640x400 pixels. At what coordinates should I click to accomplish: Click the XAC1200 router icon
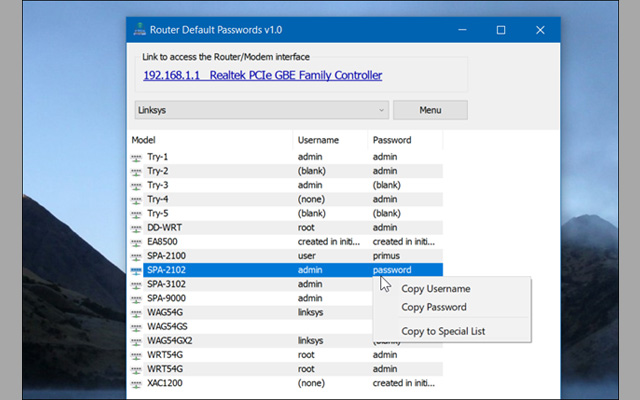click(x=137, y=383)
